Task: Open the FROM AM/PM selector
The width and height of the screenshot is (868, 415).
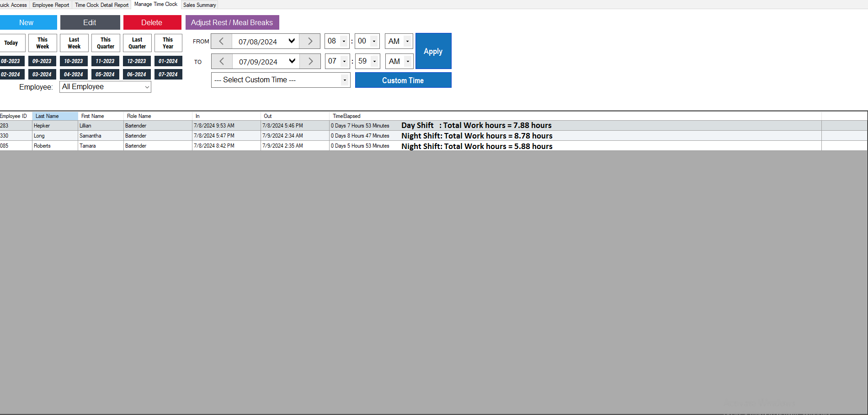Action: 407,41
